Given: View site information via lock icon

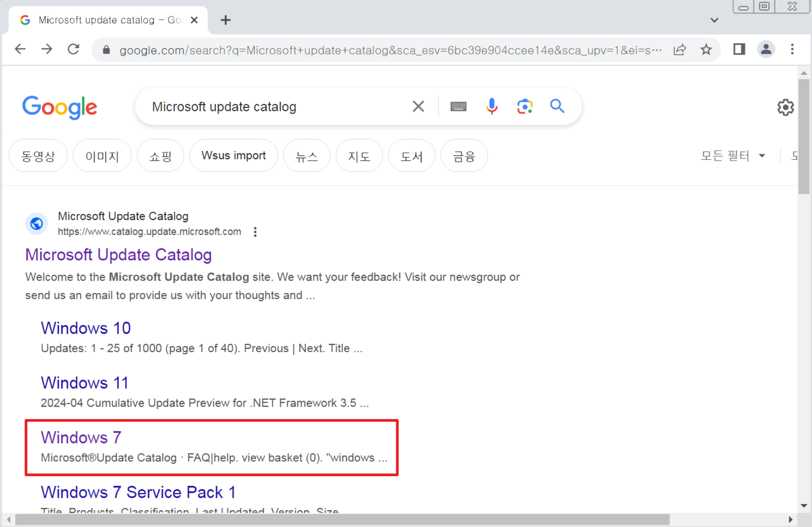Looking at the screenshot, I should coord(106,50).
